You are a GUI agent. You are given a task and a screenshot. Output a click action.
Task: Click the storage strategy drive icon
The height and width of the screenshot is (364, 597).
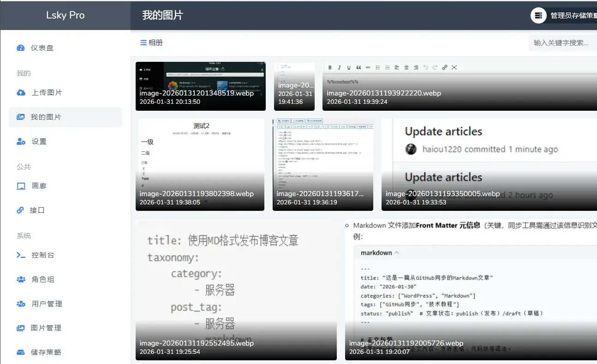pyautogui.click(x=21, y=352)
